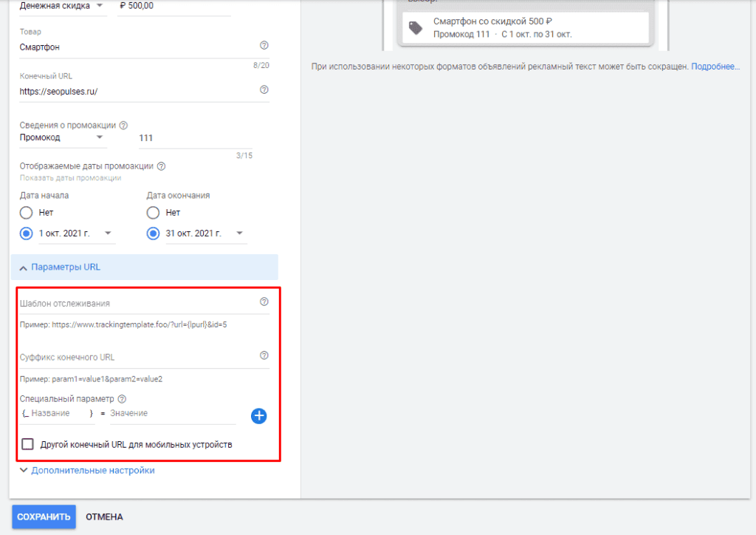Click the Отмена button
756x535 pixels.
tap(104, 517)
